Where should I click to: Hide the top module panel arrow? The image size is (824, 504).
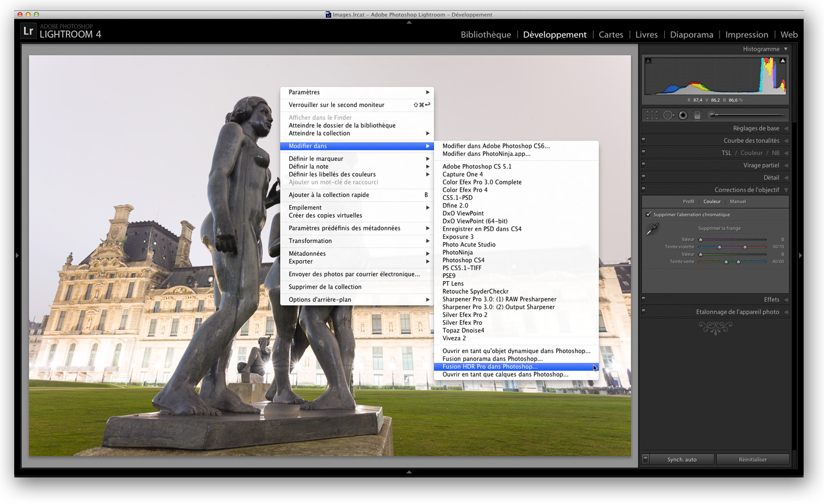tap(409, 23)
